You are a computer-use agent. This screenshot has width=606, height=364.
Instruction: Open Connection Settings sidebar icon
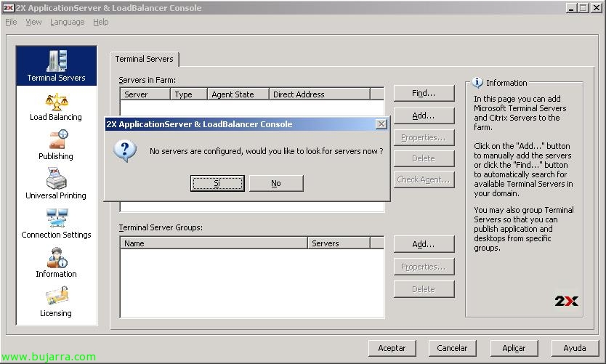click(57, 218)
